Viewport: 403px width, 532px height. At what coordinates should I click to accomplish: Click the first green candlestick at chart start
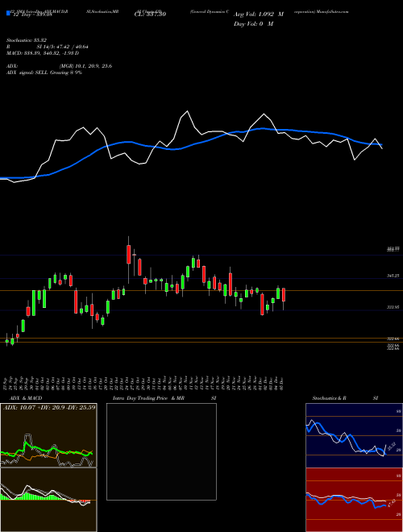tap(6, 341)
